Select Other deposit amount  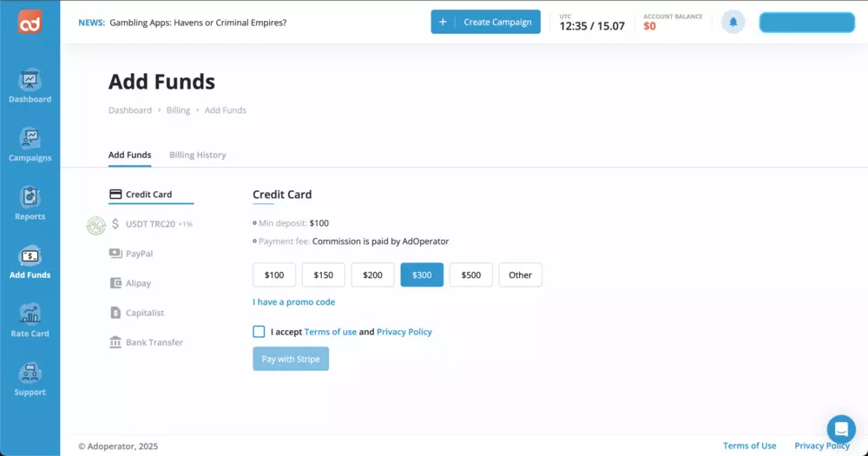[x=520, y=274]
